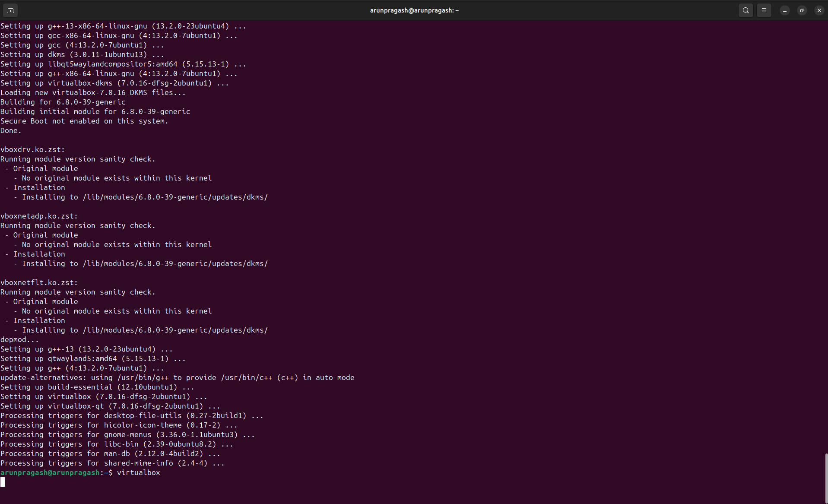828x504 pixels.
Task: Click the line 'vboxdrv.ko.zst:'
Action: pos(32,149)
